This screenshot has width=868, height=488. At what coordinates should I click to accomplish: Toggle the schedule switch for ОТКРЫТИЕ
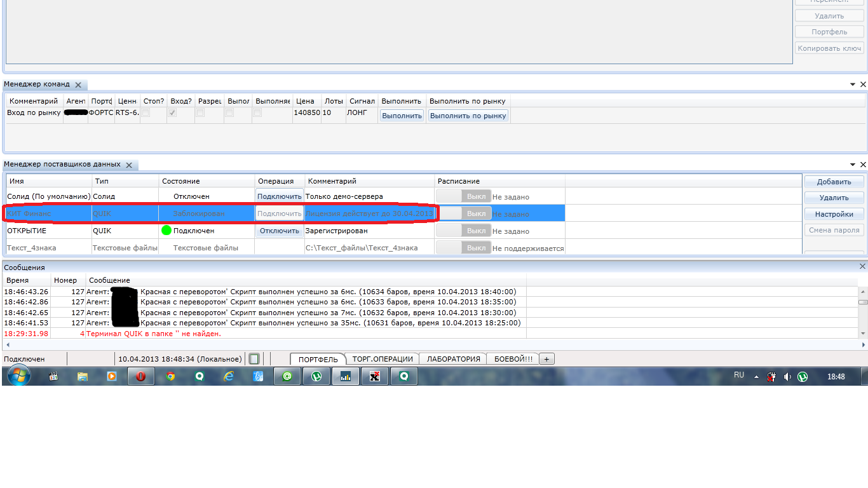tap(463, 231)
